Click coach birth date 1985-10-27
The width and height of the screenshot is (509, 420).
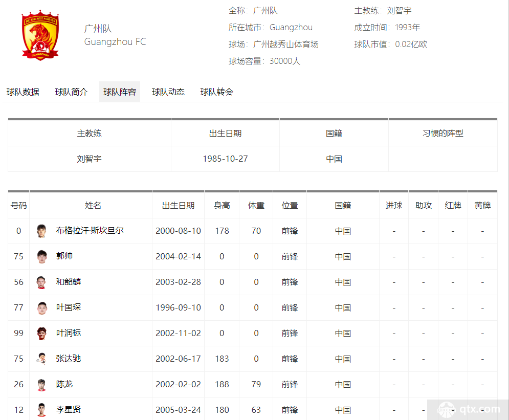pyautogui.click(x=225, y=159)
